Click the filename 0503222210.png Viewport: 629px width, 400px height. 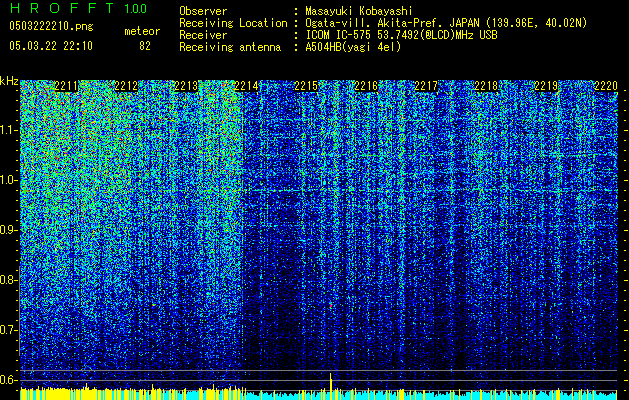(51, 27)
